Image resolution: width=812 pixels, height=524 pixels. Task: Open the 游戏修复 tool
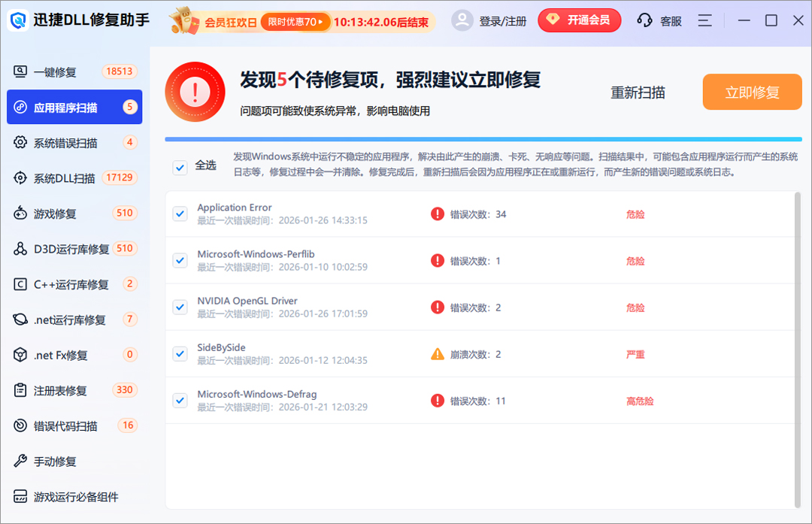click(x=60, y=213)
